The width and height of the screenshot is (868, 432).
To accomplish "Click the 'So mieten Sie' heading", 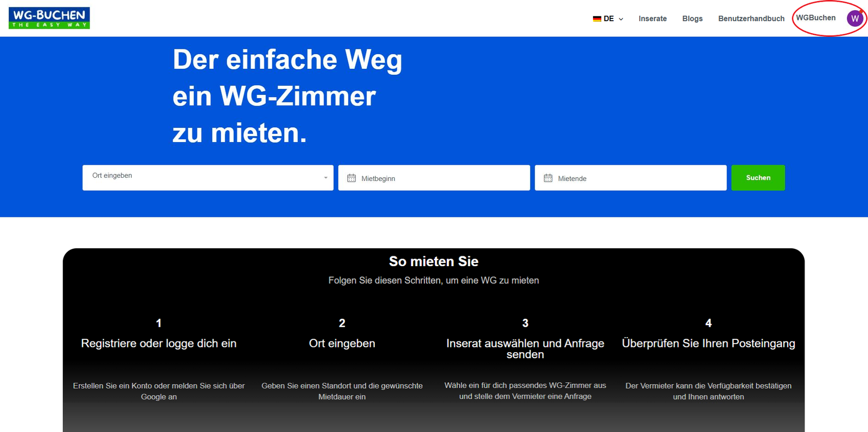I will point(433,261).
